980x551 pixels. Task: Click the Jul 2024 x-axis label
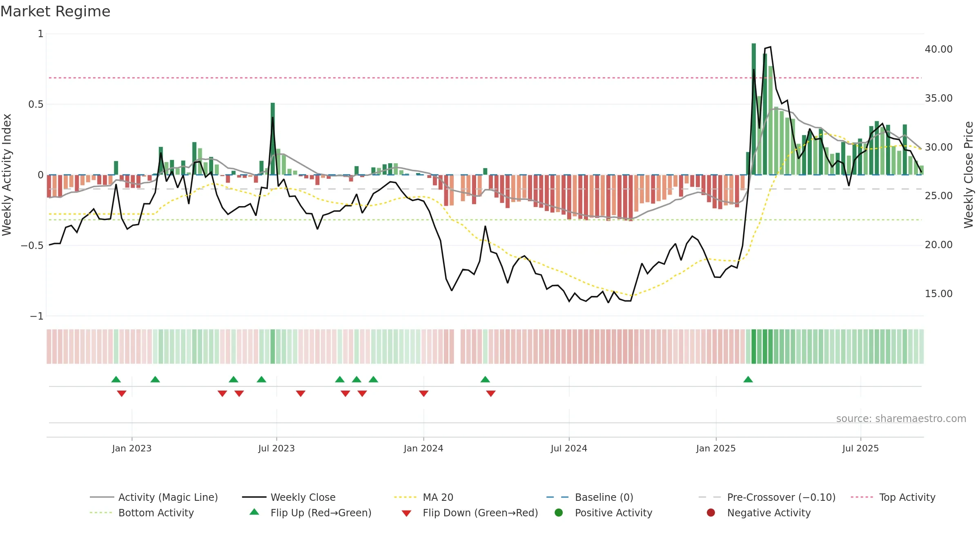pyautogui.click(x=569, y=448)
